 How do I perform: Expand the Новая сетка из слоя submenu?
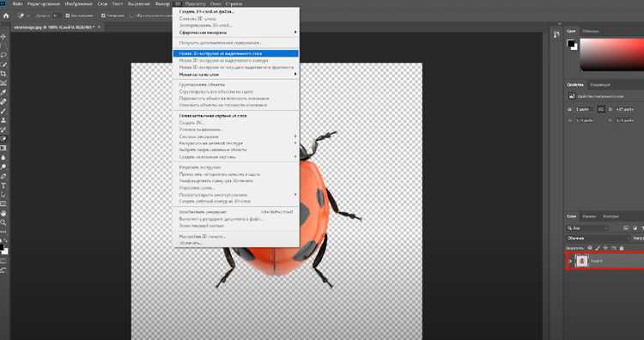(237, 75)
